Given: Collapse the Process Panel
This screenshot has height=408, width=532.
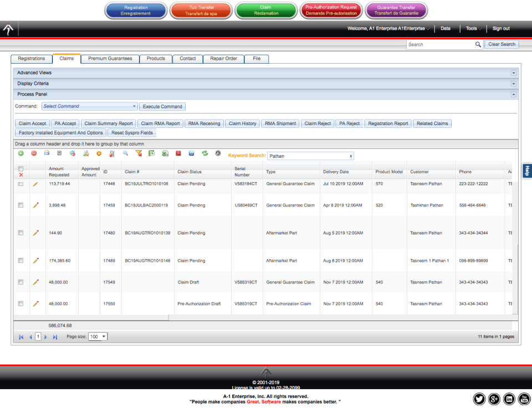Looking at the screenshot, I should coord(513,95).
